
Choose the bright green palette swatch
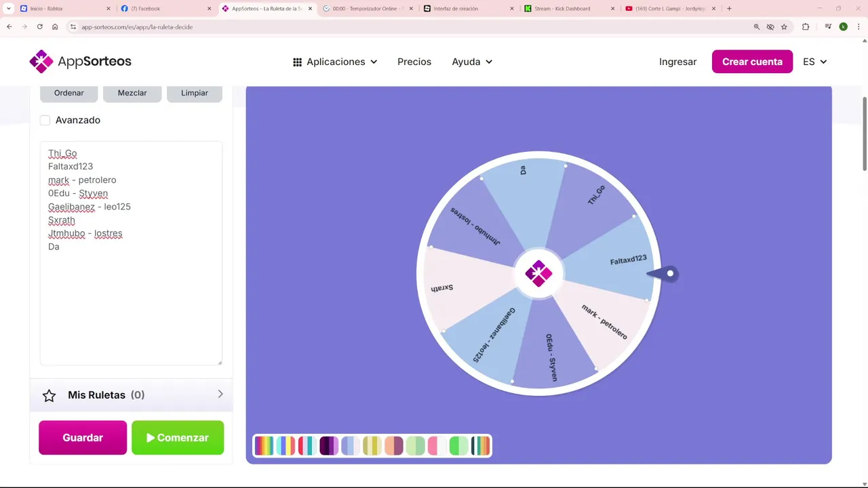459,446
